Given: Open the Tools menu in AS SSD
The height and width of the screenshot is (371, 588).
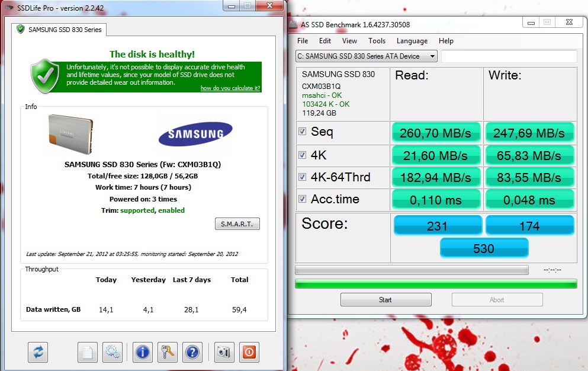Looking at the screenshot, I should click(x=377, y=40).
